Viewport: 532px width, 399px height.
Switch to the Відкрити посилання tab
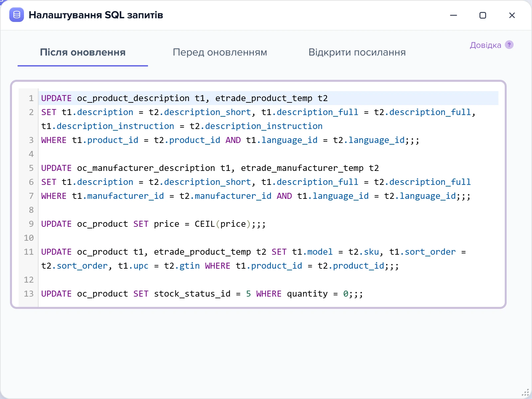pos(357,52)
